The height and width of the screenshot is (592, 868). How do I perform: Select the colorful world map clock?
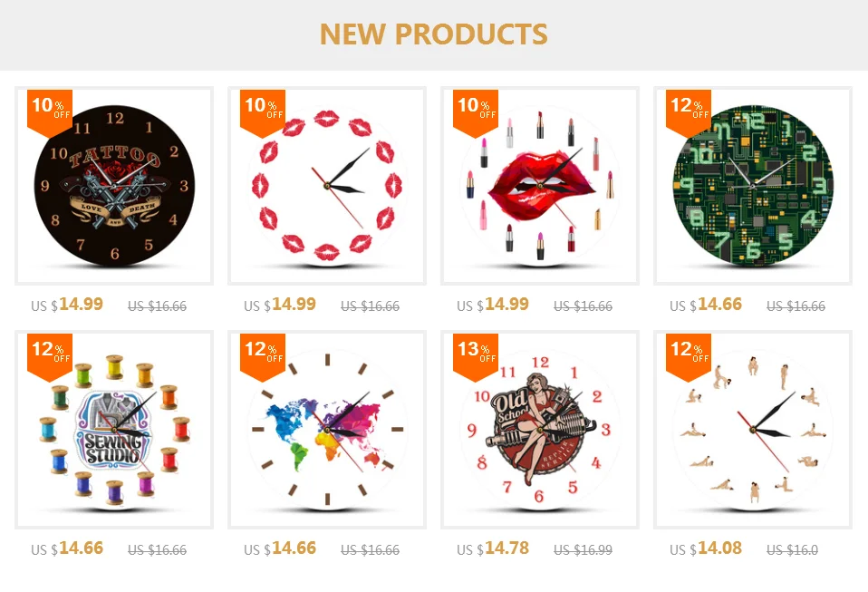326,430
